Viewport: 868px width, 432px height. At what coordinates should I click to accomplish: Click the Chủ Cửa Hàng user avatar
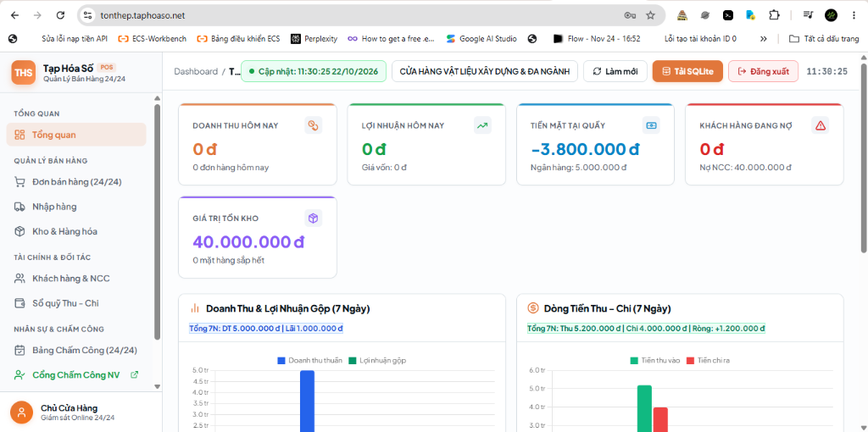click(21, 412)
